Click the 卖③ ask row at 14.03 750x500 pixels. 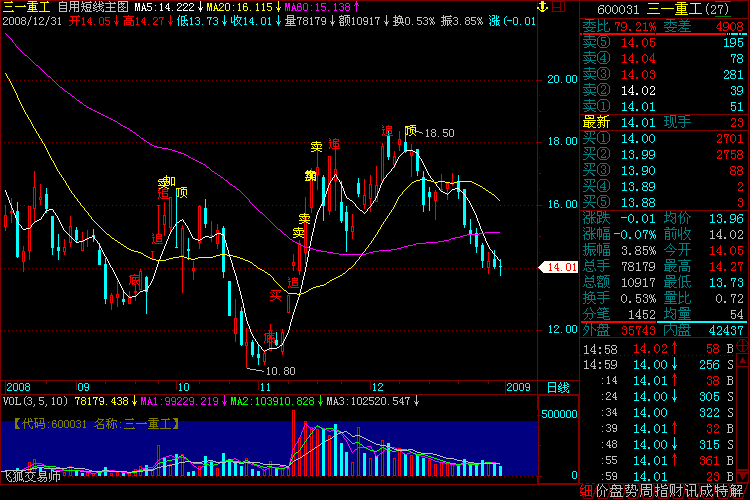tap(663, 75)
